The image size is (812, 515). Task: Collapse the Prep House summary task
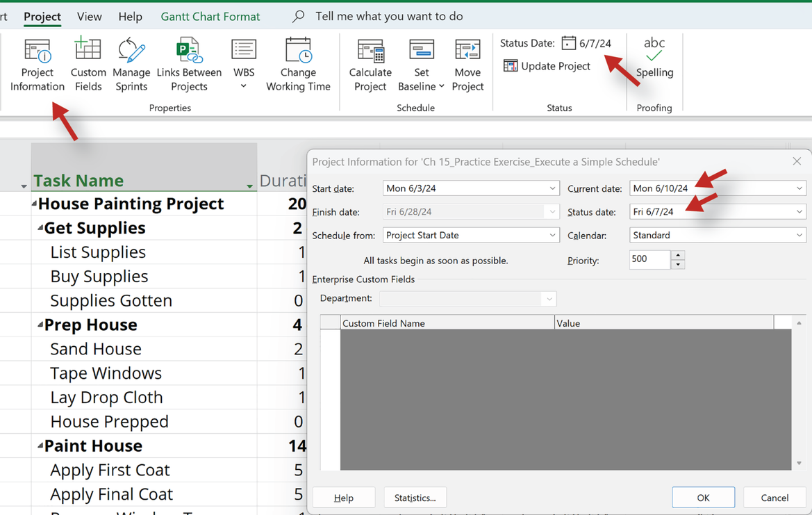click(40, 325)
